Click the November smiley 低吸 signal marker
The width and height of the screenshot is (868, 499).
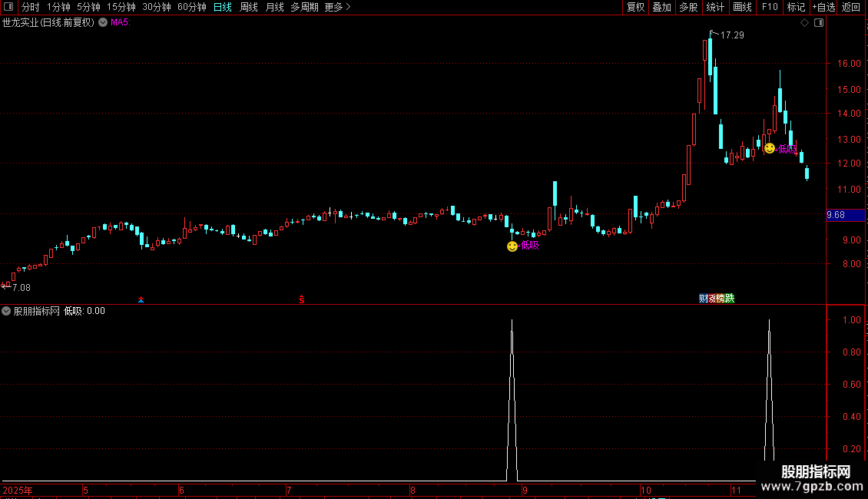coord(770,148)
